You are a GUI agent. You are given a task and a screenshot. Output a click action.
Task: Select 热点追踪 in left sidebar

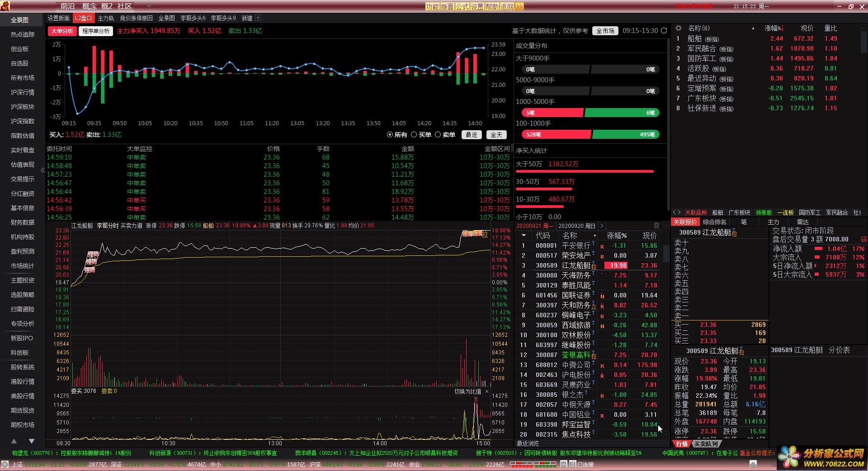pyautogui.click(x=23, y=34)
